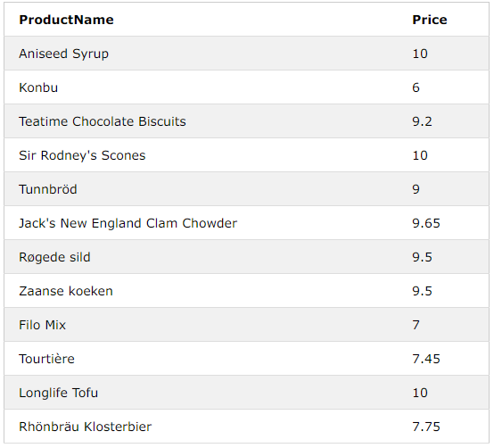Click Konbu's price of 6
This screenshot has width=494, height=448.
[416, 87]
